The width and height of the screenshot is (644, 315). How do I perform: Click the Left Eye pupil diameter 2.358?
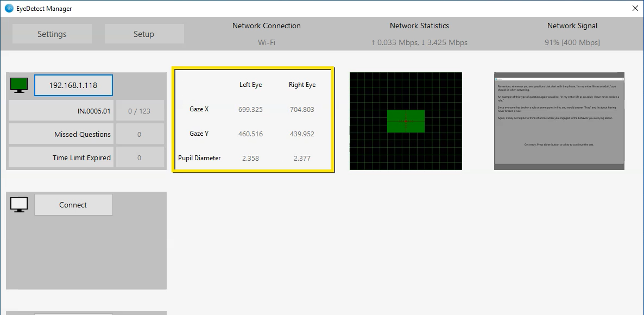[x=250, y=158]
